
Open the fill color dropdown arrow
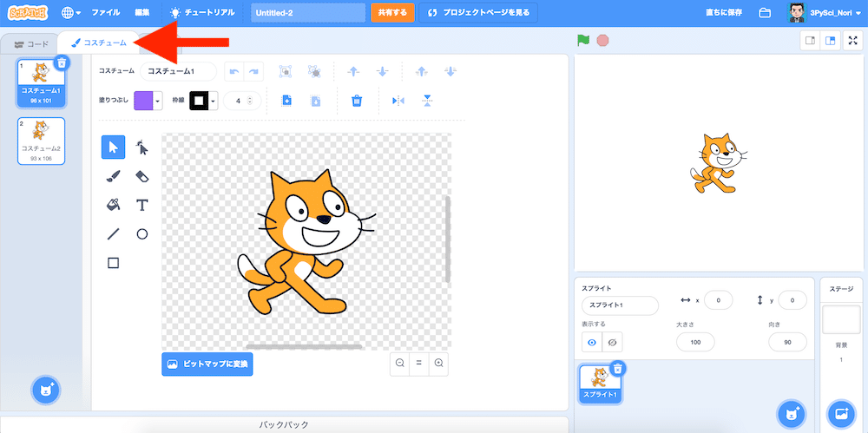point(158,102)
